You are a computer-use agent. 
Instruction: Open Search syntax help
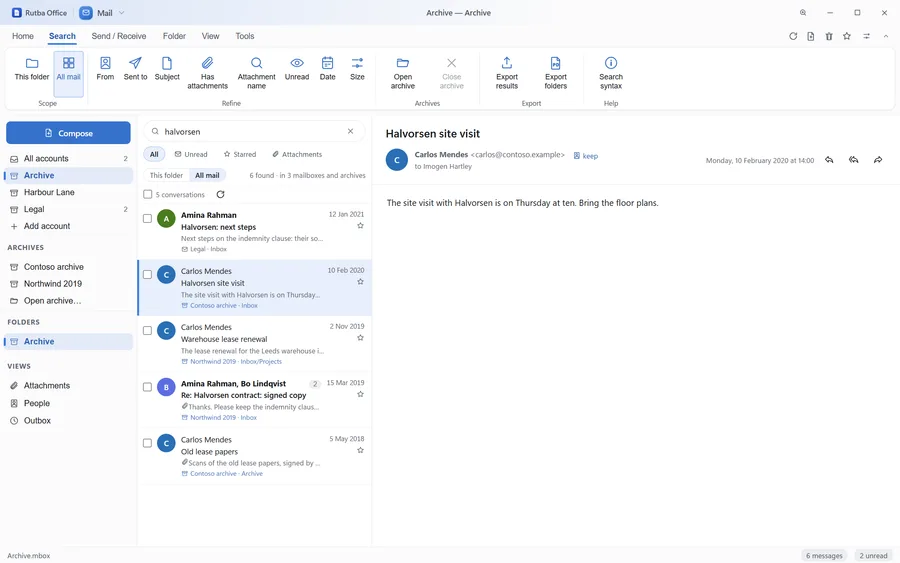pos(611,74)
